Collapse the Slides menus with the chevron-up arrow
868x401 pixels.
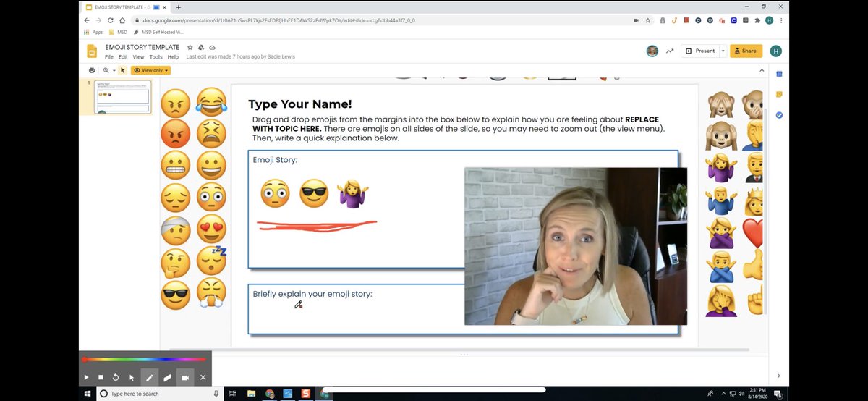(762, 70)
